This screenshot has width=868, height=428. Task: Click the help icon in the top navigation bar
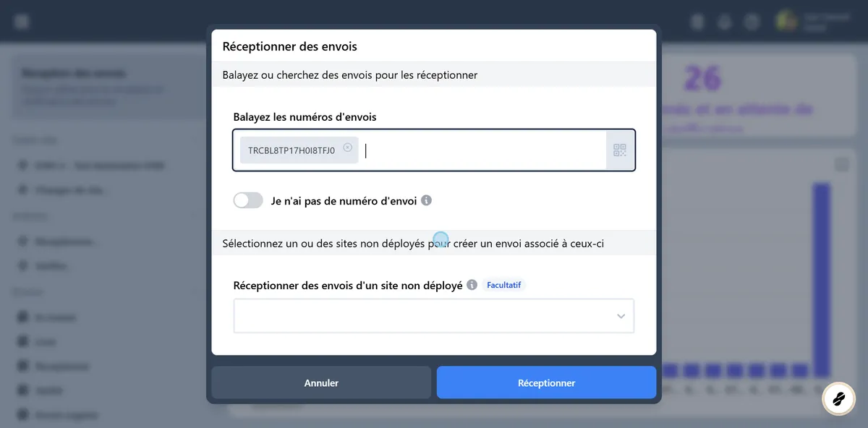[x=752, y=22]
